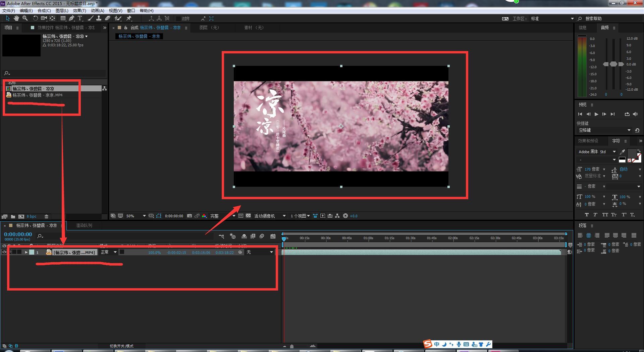Select the Brush tool

(91, 18)
